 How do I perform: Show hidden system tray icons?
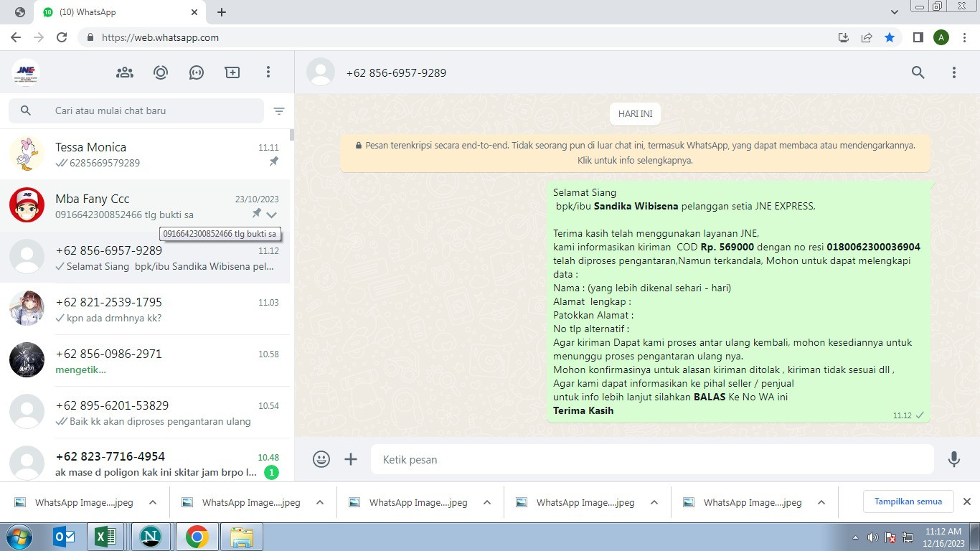[x=855, y=537]
